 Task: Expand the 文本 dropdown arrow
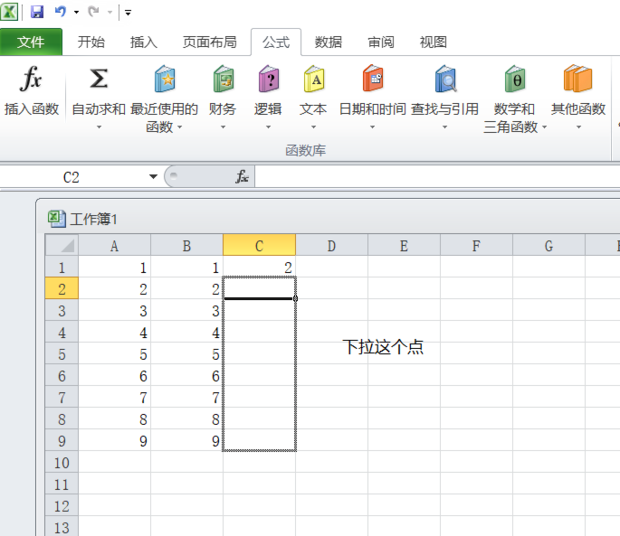(314, 127)
